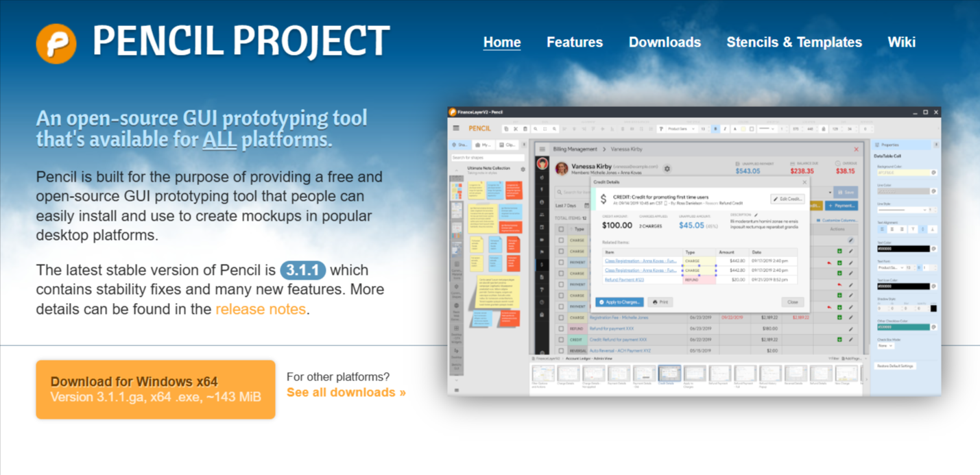980x475 pixels.
Task: Click the Search for shapes input field
Action: point(488,158)
